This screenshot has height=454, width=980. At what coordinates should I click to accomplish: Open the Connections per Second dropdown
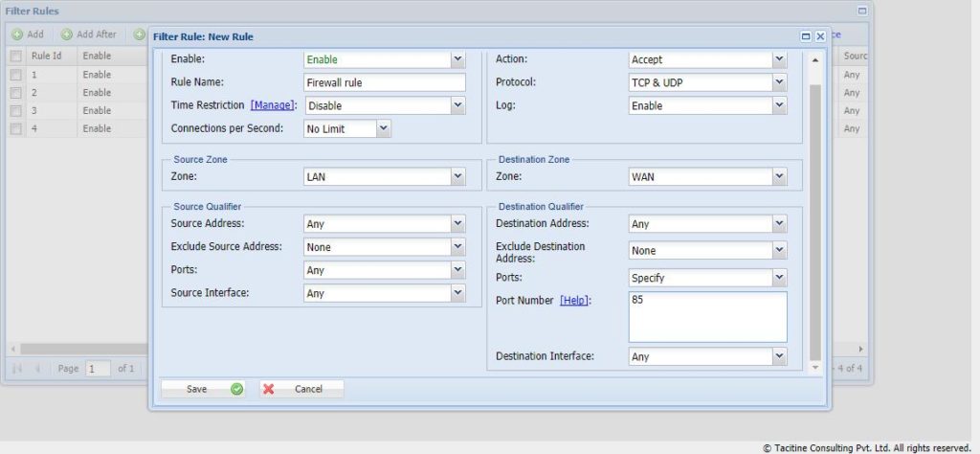(383, 128)
